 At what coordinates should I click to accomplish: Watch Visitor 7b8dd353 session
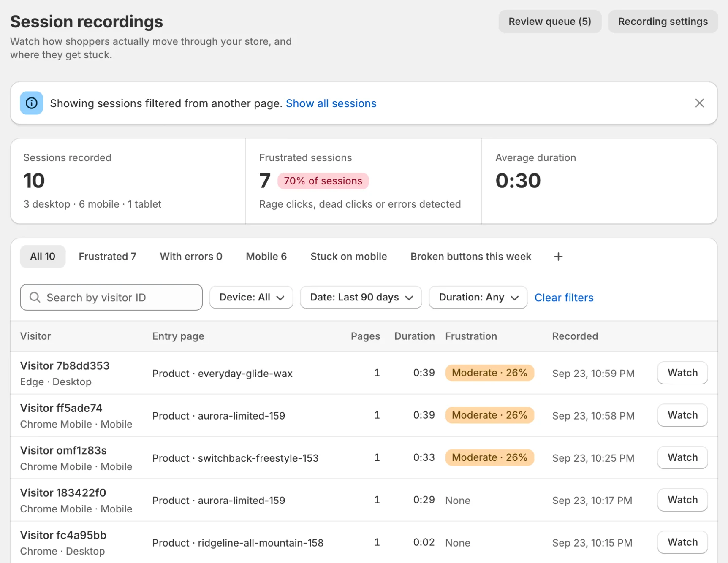[x=682, y=373]
